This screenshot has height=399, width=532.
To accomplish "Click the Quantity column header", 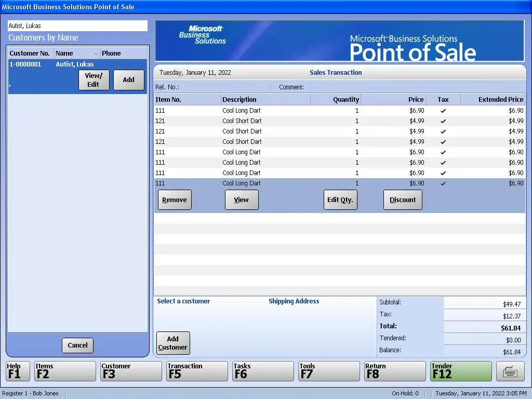I will [335, 99].
